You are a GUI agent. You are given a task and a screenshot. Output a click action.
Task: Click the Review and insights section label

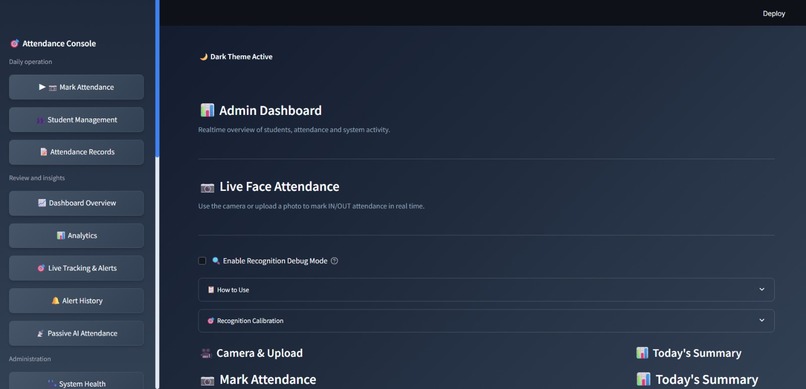pos(36,178)
